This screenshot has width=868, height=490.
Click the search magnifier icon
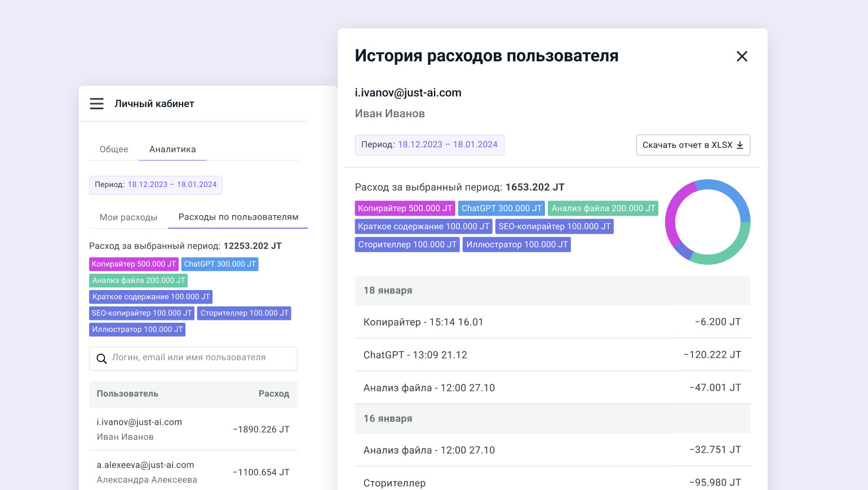tap(101, 359)
